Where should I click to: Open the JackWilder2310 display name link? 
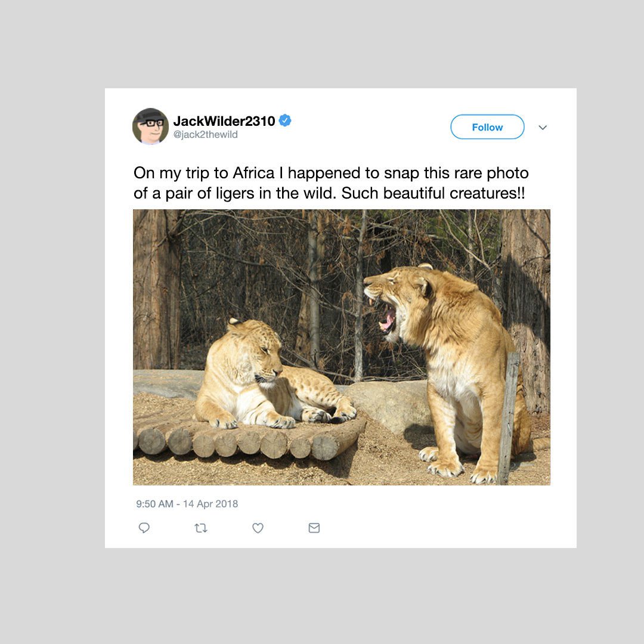pyautogui.click(x=224, y=120)
